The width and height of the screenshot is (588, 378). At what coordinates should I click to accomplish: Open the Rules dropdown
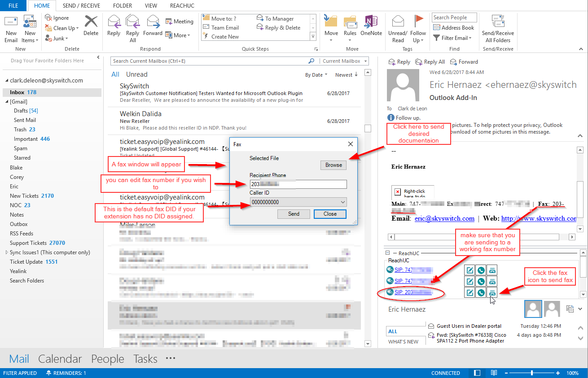click(350, 29)
